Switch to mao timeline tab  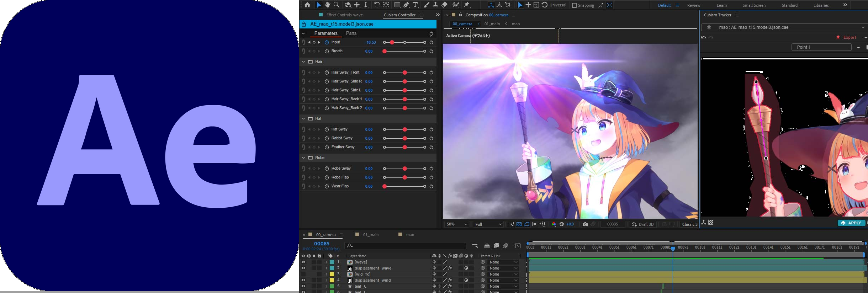pos(410,235)
